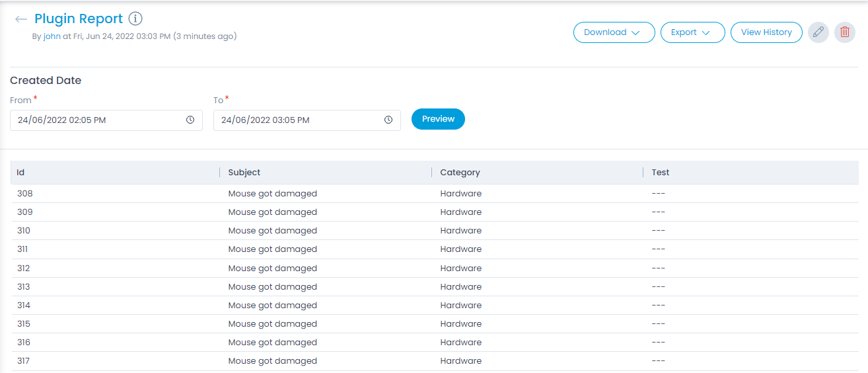Click the red trash delete icon
The height and width of the screenshot is (373, 868).
[x=845, y=32]
